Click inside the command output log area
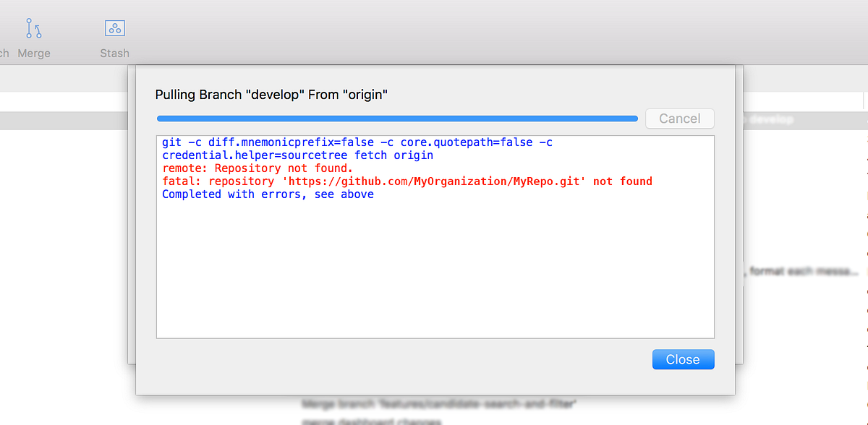868x425 pixels. 434,267
